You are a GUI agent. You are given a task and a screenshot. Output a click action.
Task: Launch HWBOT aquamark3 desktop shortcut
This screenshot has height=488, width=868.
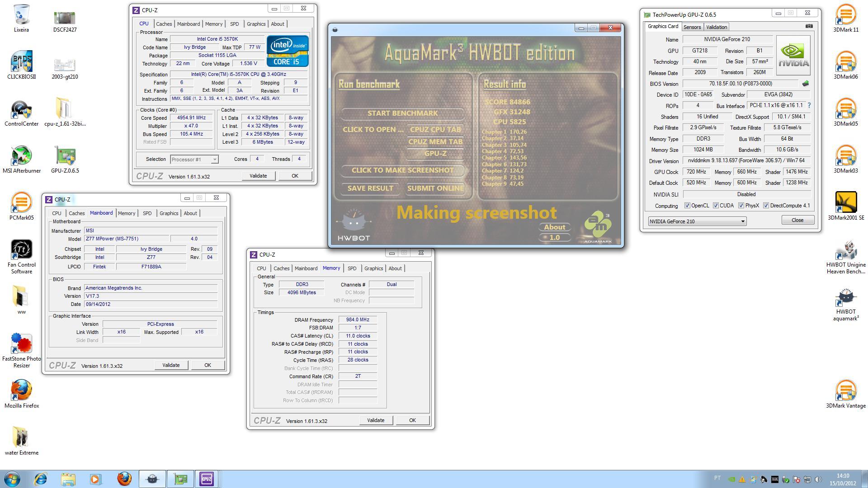[x=846, y=305]
